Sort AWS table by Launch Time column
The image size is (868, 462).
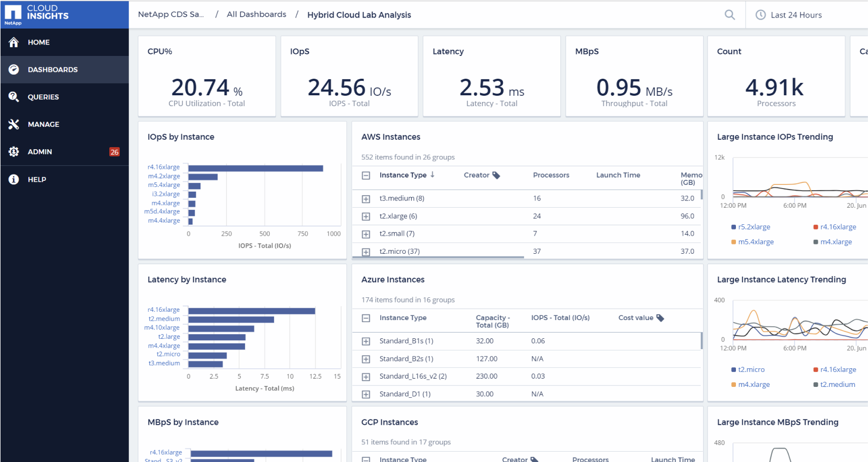point(618,175)
